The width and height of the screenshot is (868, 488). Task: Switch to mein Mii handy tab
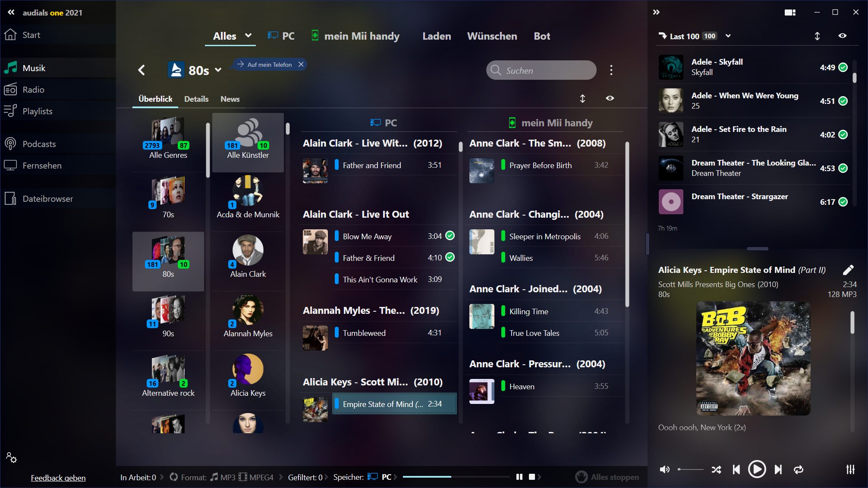pos(355,36)
